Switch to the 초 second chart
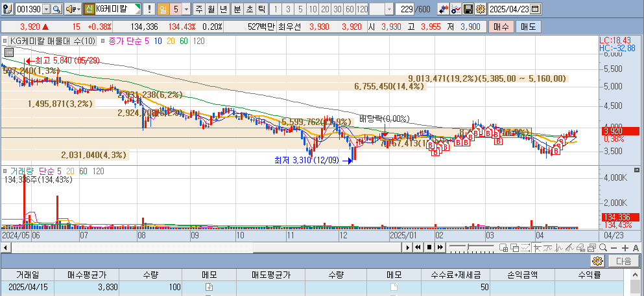The height and width of the screenshot is (296, 644). (249, 8)
